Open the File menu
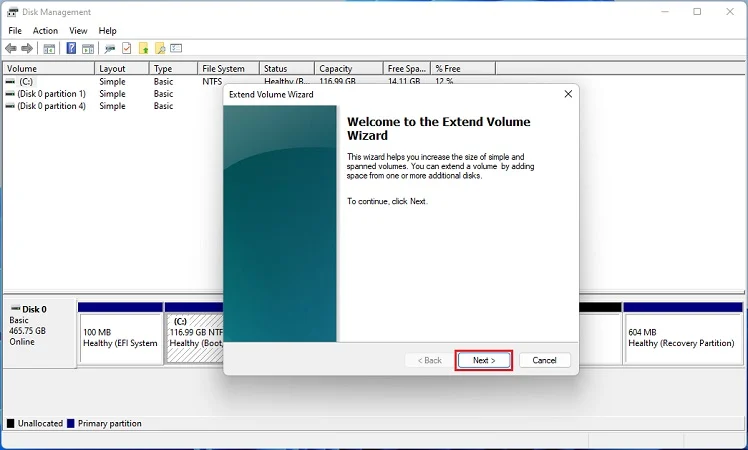 (15, 31)
